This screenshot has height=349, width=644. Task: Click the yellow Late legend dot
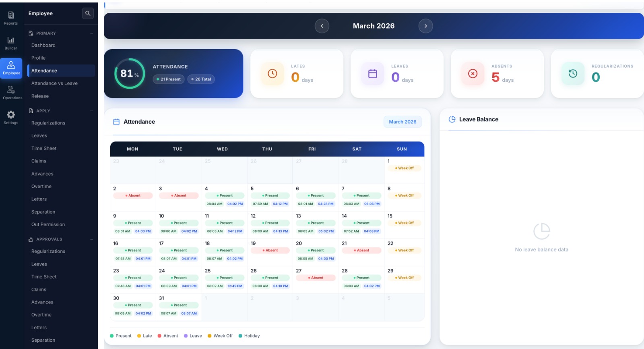tap(139, 336)
